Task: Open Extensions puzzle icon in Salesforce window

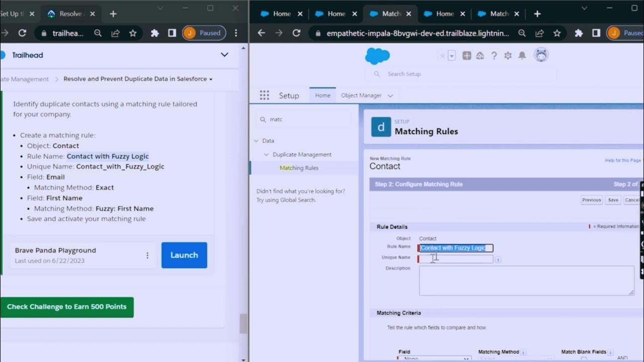Action: (x=579, y=33)
